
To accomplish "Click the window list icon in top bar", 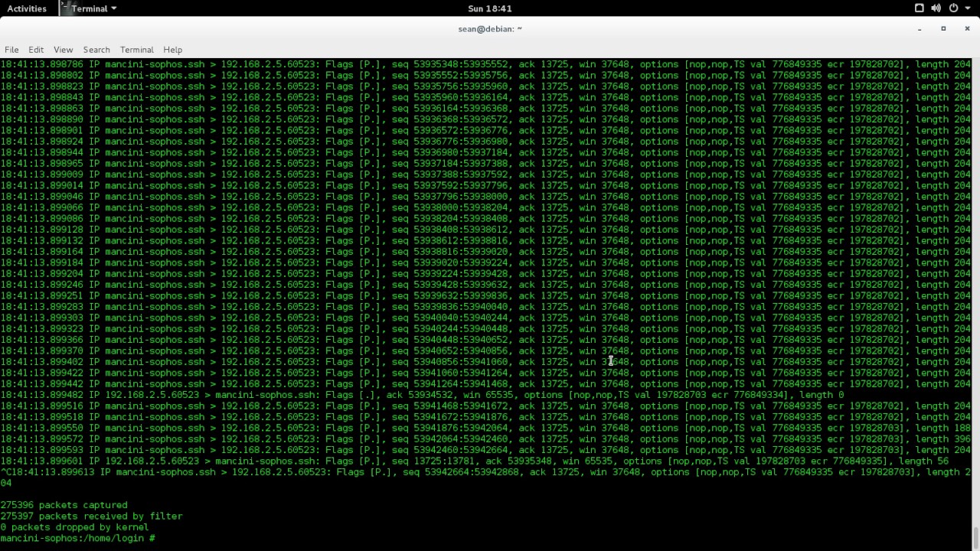I will click(920, 8).
